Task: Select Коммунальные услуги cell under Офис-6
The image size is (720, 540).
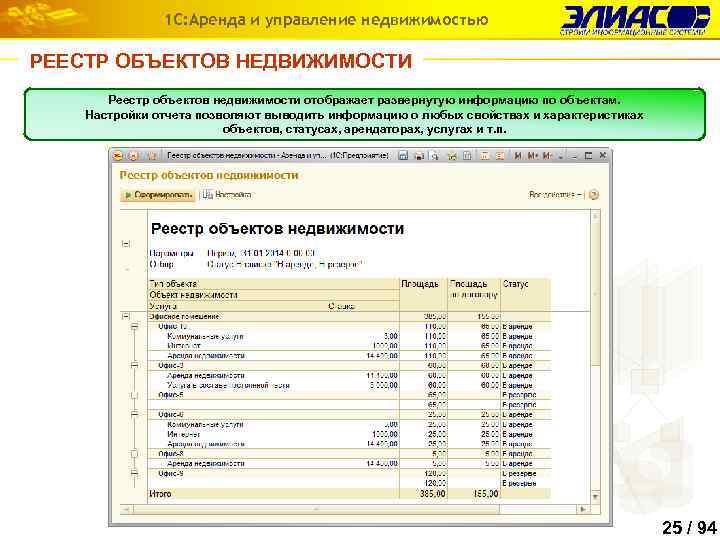Action: 205,425
